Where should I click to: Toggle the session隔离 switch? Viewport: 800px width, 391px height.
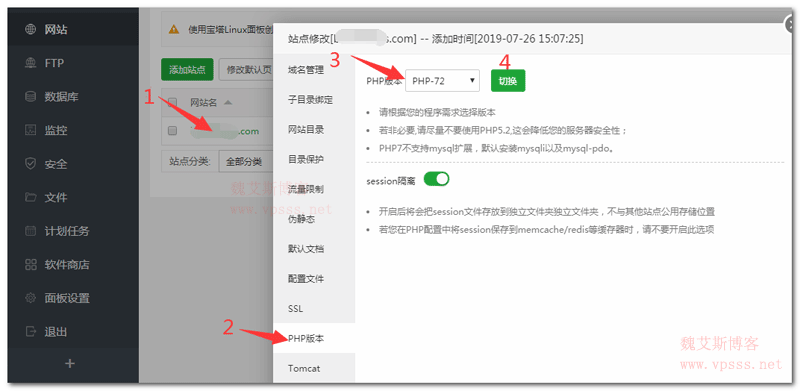pos(436,179)
